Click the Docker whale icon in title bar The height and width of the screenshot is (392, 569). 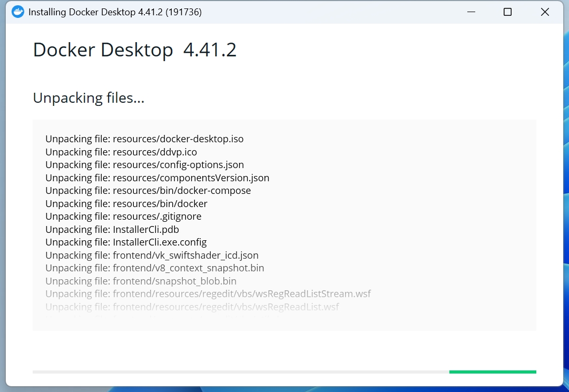[18, 12]
